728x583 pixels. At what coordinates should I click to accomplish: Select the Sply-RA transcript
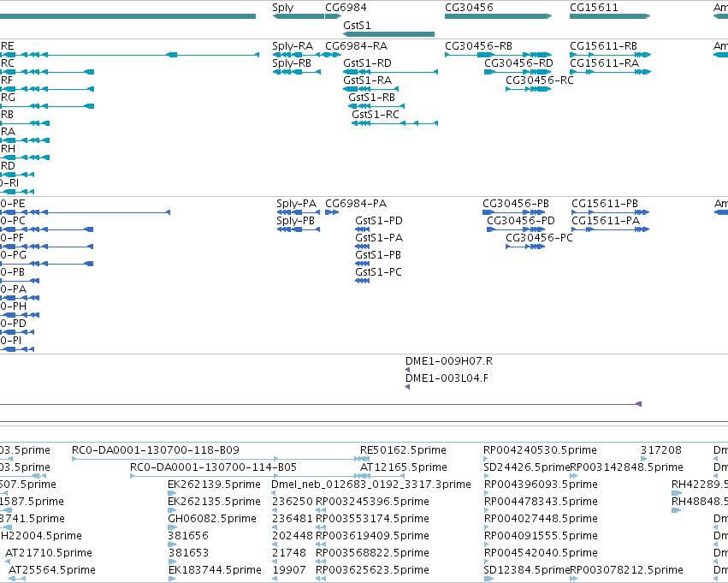click(x=296, y=55)
